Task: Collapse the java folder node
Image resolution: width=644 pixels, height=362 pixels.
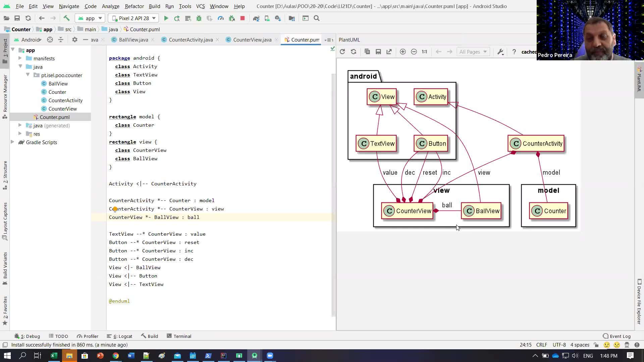Action: [20, 67]
